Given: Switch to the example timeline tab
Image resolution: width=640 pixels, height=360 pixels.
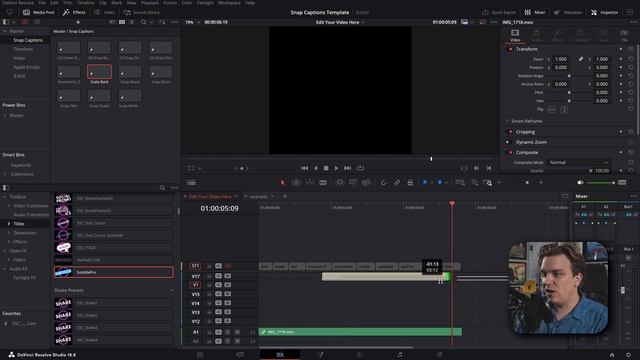Looking at the screenshot, I should coord(258,197).
